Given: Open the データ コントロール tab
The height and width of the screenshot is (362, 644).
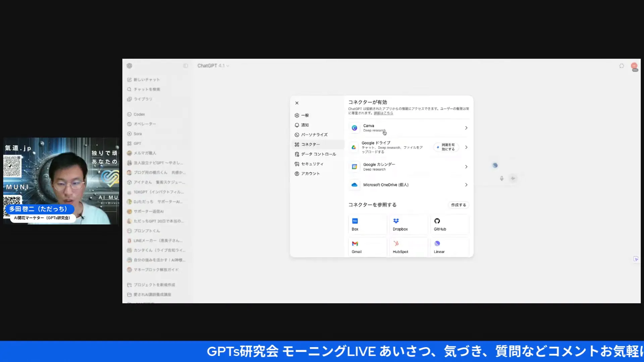Looking at the screenshot, I should pyautogui.click(x=318, y=154).
